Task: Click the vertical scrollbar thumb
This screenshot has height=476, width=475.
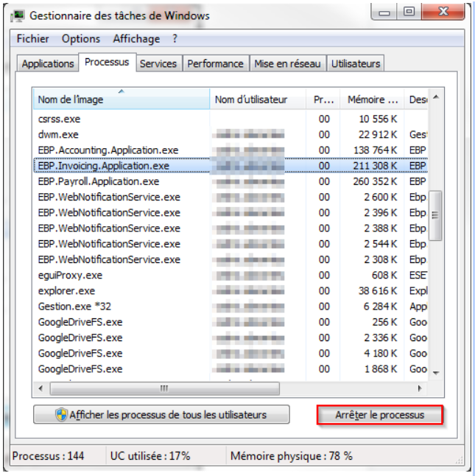Action: point(435,216)
